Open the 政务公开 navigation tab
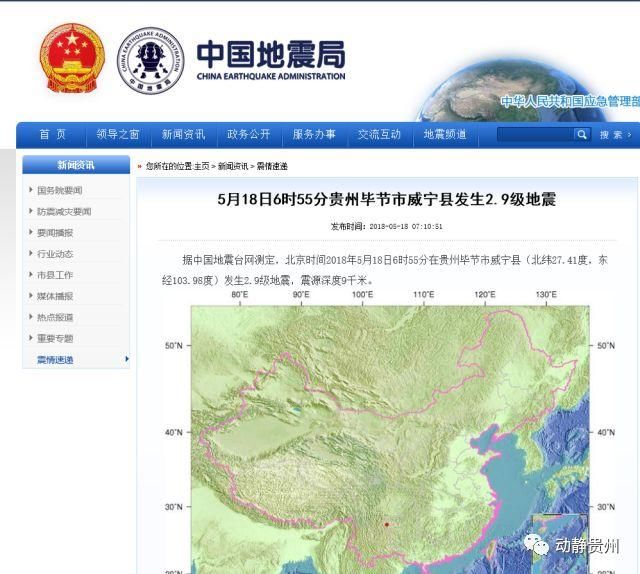Screen dimensions: 640x574 [x=249, y=134]
